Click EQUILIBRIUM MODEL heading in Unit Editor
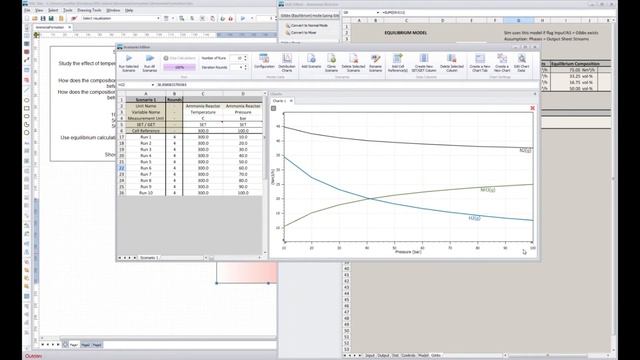The height and width of the screenshot is (360, 640). pyautogui.click(x=406, y=32)
